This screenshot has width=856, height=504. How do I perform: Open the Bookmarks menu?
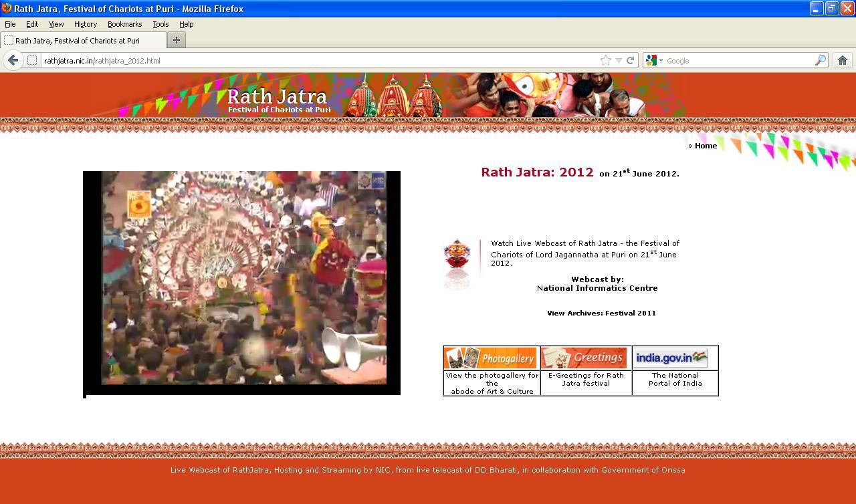(124, 24)
